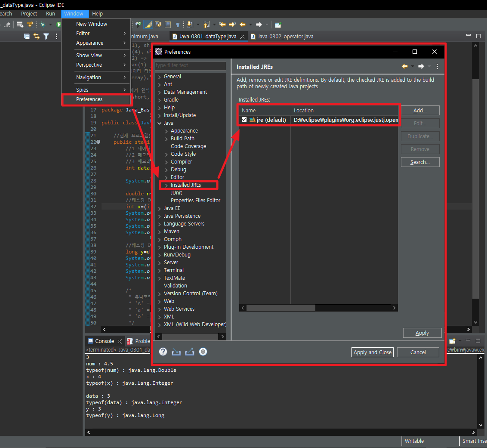Screen dimensions: 487x448
Task: Click the Cancel button in Preferences
Action: tap(418, 352)
